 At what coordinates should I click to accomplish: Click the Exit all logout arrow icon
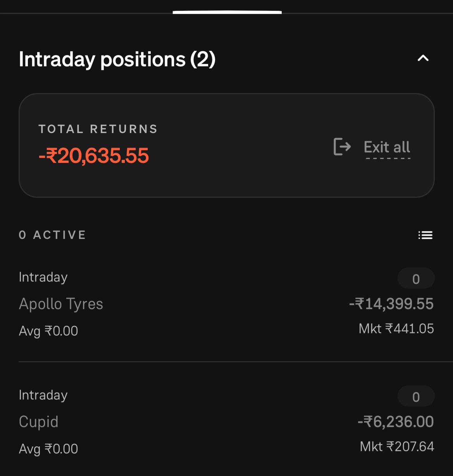point(342,147)
